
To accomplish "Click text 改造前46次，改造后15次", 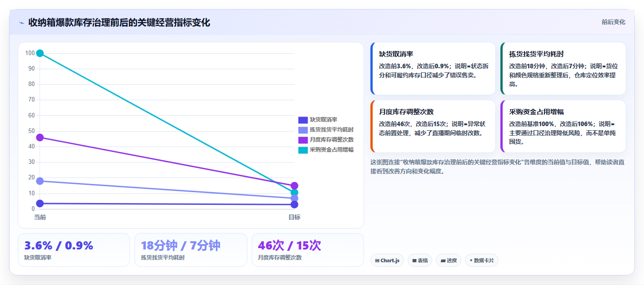I will (413, 124).
